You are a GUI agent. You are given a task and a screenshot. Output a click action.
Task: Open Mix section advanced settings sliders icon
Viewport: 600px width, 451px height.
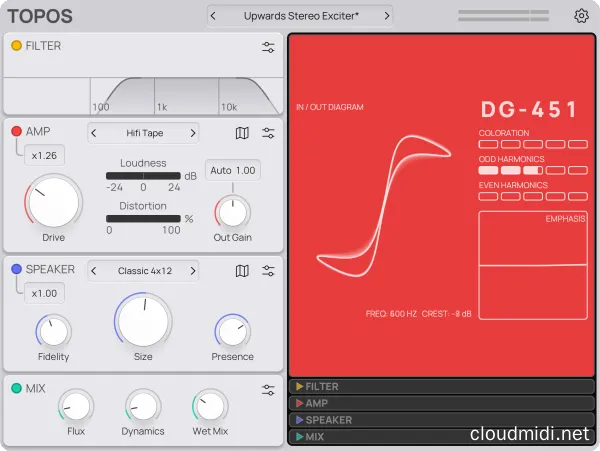[268, 389]
